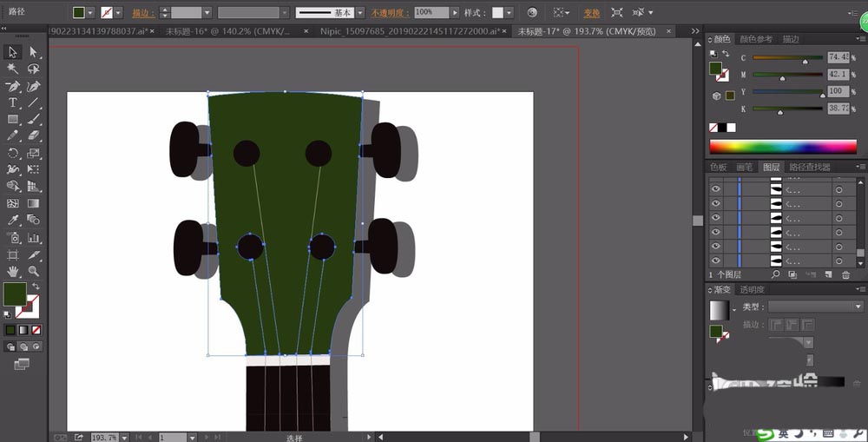868x442 pixels.
Task: Activate the Zoom magnifier tool
Action: (34, 271)
